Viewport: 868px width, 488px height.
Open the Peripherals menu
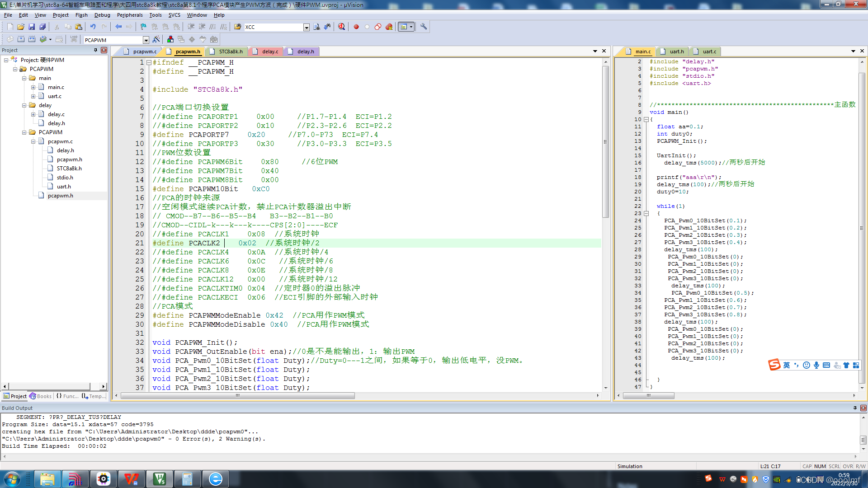[x=130, y=15]
